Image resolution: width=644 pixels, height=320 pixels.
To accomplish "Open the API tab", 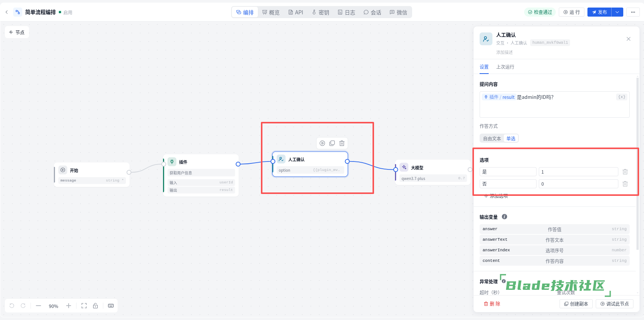I will pyautogui.click(x=296, y=12).
